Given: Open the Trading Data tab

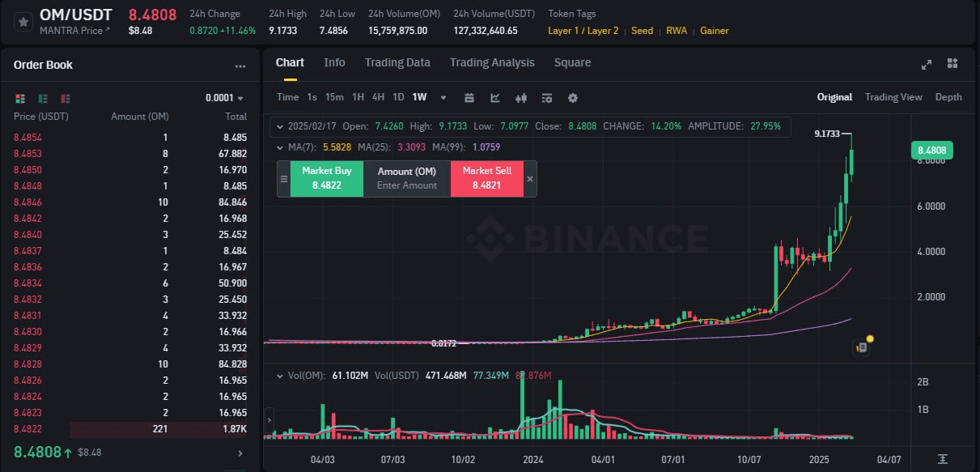Looking at the screenshot, I should [x=397, y=63].
